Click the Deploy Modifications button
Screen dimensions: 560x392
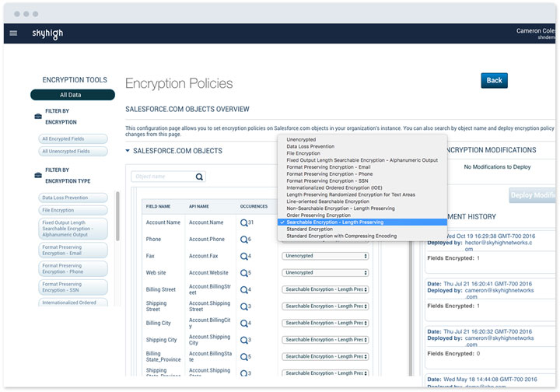(x=532, y=195)
